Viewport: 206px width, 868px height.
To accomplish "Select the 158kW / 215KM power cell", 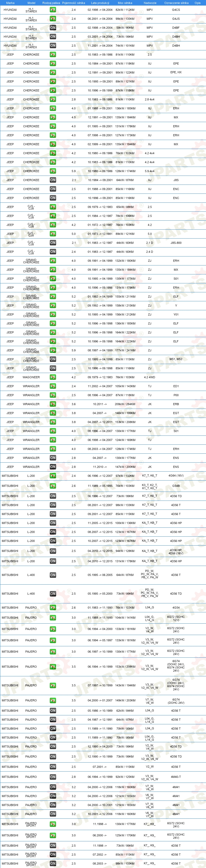I will click(125, 306).
